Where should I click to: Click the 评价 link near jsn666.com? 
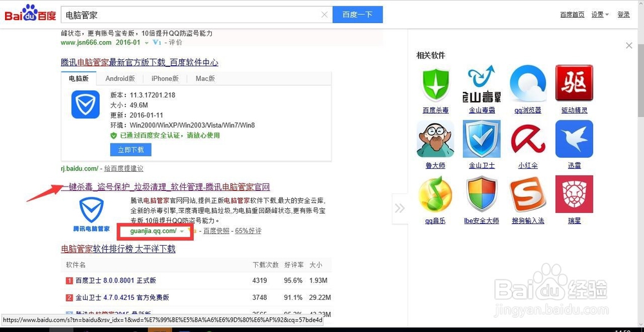click(x=176, y=42)
